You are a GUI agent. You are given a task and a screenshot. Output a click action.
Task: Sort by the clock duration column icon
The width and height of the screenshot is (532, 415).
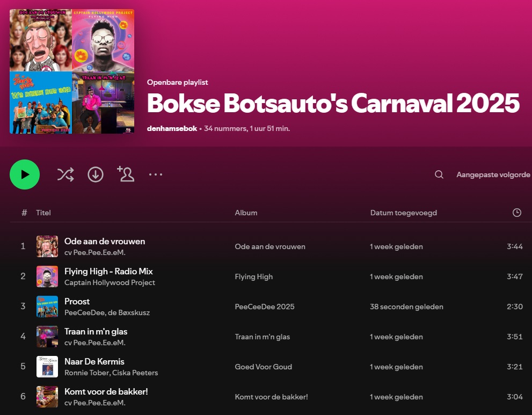(516, 213)
